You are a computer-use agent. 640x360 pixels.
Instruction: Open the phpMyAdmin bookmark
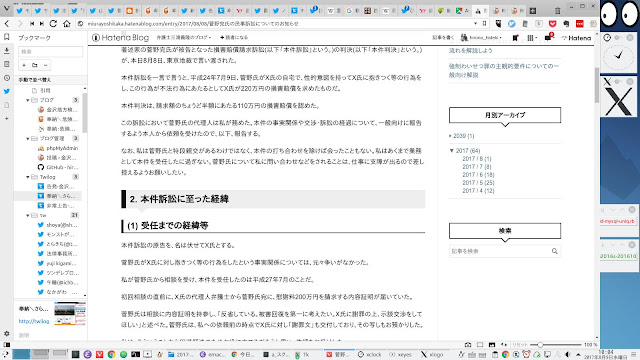pos(57,148)
